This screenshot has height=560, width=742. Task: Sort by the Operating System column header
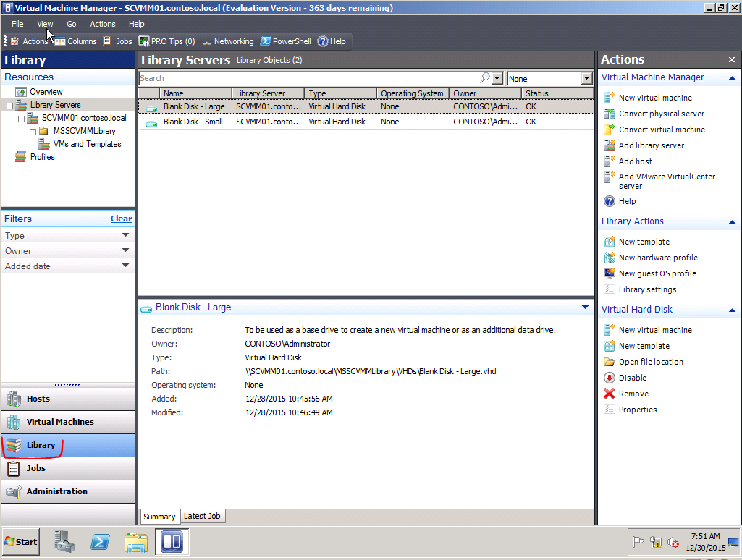click(x=413, y=93)
